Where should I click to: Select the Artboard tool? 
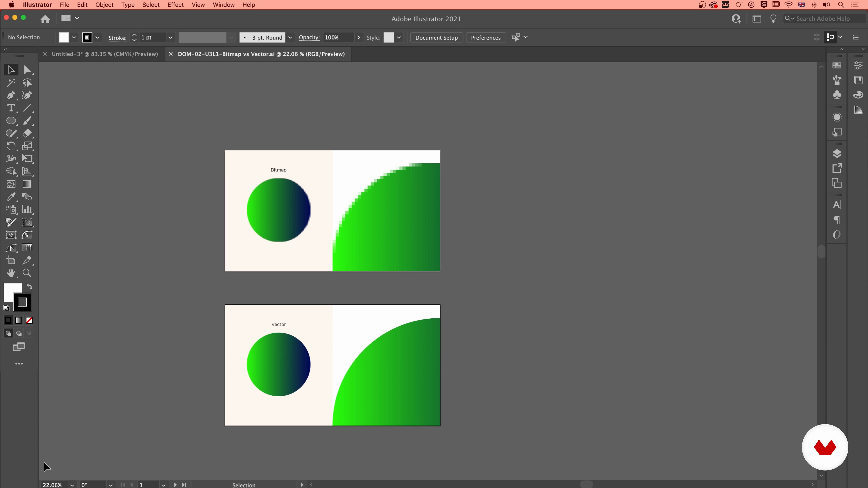coord(11,260)
